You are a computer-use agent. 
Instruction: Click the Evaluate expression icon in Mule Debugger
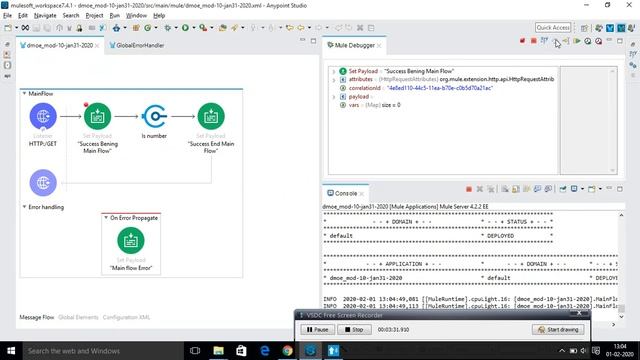coord(544,41)
